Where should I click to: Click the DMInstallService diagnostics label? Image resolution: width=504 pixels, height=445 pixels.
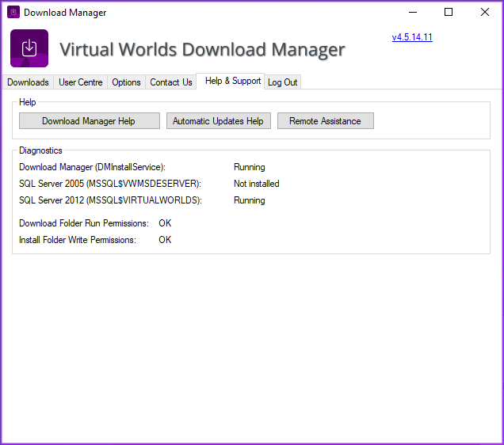(92, 167)
